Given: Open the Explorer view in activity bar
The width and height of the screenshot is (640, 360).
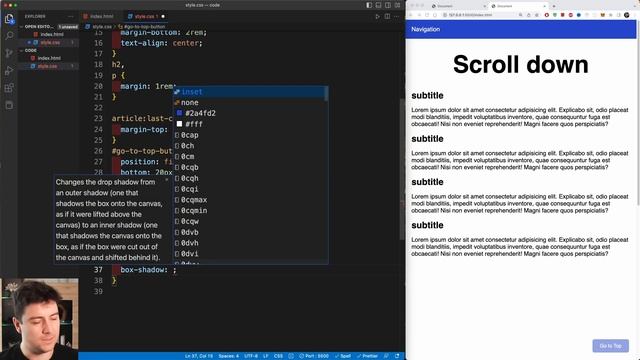Looking at the screenshot, I should [9, 19].
